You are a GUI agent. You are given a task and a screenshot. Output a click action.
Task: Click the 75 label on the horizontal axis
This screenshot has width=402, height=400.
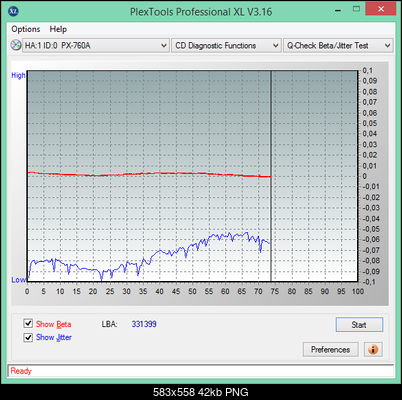[x=275, y=292]
